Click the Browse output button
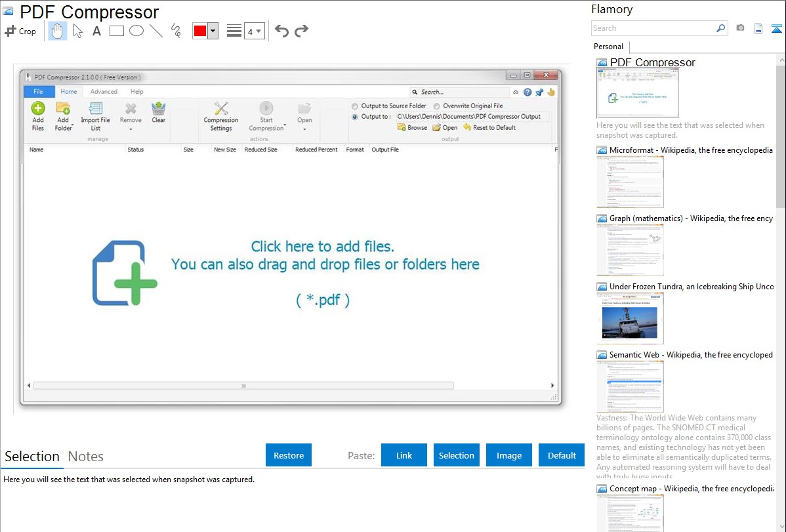The height and width of the screenshot is (532, 786). 412,127
